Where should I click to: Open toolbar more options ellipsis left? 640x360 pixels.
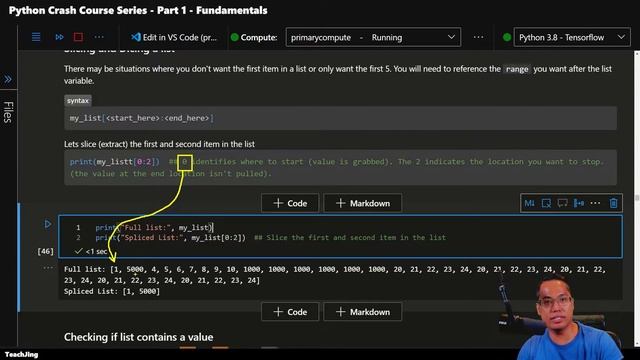click(x=99, y=37)
